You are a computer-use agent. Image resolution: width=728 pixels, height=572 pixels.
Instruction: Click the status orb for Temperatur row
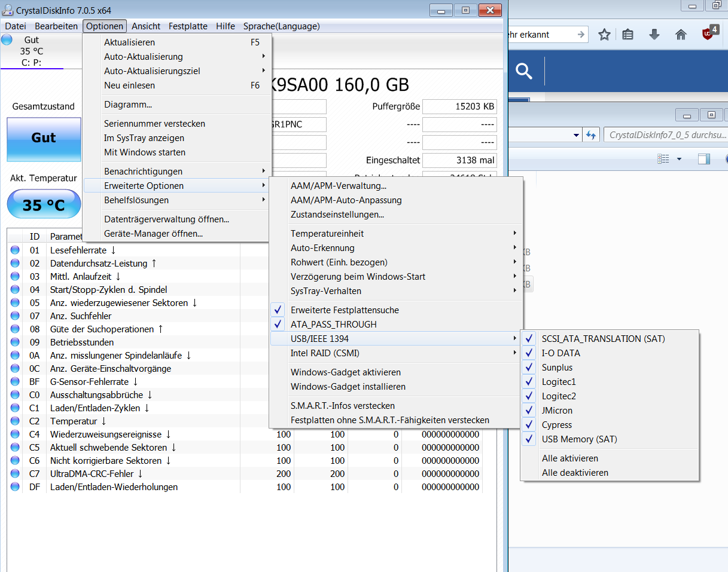(x=15, y=421)
